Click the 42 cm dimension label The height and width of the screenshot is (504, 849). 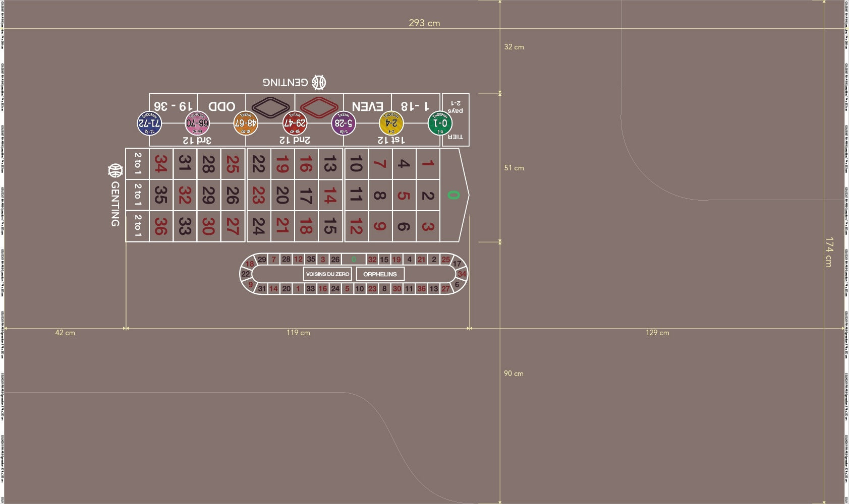65,333
